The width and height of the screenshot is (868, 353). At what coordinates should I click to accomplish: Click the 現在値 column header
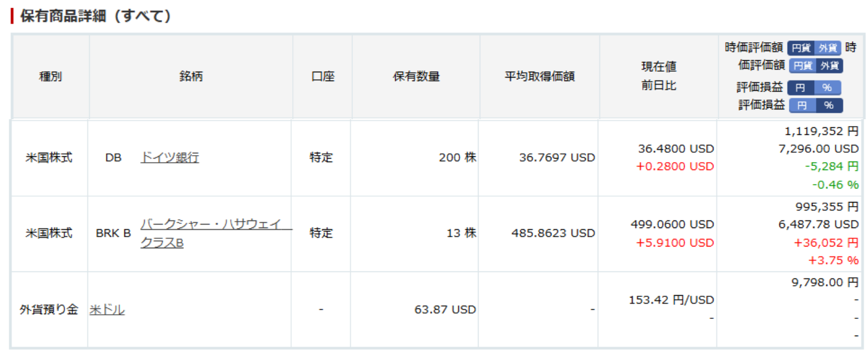(x=660, y=67)
